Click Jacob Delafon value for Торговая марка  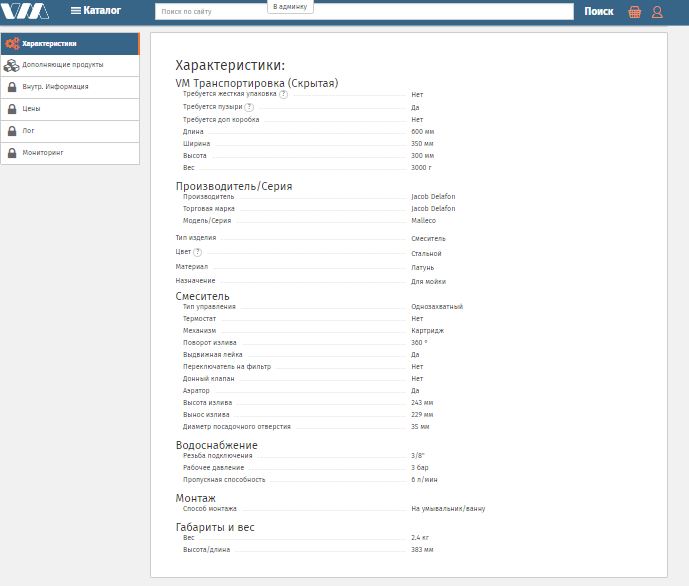(x=433, y=208)
